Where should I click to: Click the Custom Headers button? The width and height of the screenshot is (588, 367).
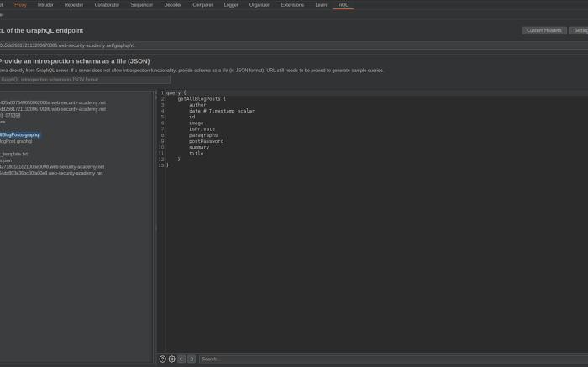(x=544, y=30)
